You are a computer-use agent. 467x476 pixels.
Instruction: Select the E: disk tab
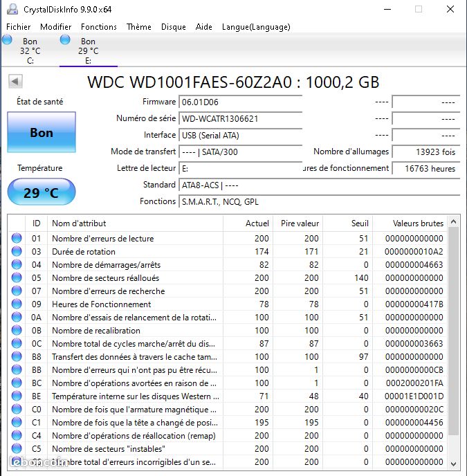coord(88,51)
